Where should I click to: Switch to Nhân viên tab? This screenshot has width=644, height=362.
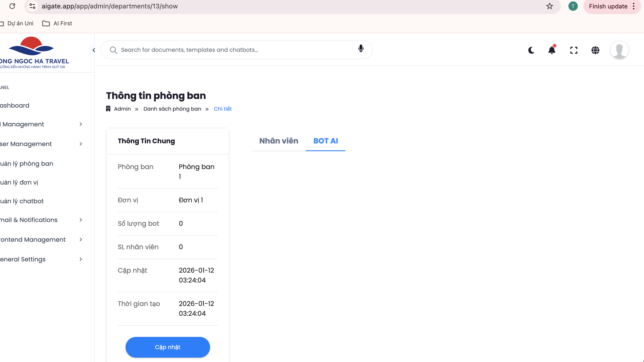point(279,141)
